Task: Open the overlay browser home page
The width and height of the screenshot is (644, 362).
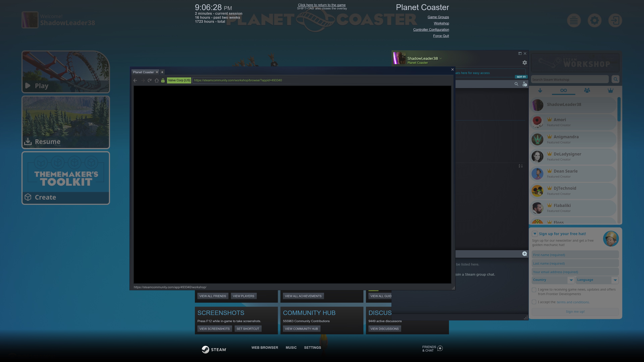Action: (156, 80)
